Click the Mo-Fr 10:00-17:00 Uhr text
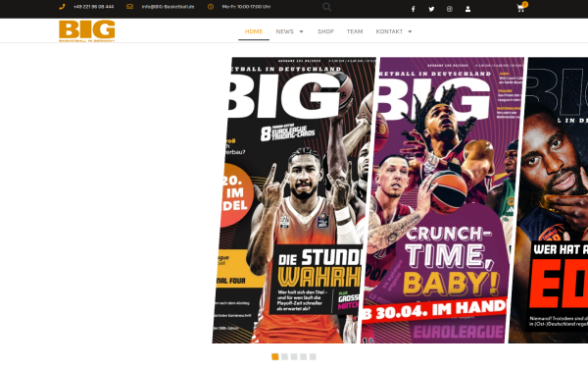Screen dimensions: 588x368 click(x=246, y=7)
